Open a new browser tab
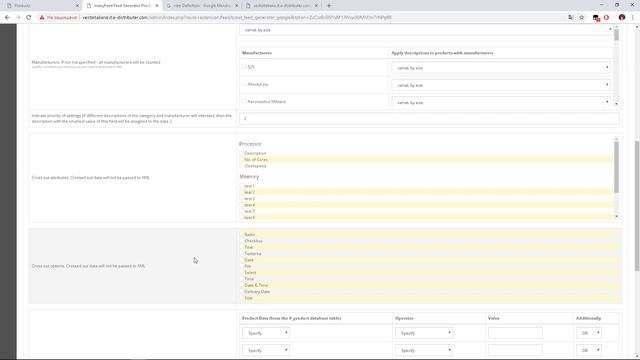 (329, 6)
